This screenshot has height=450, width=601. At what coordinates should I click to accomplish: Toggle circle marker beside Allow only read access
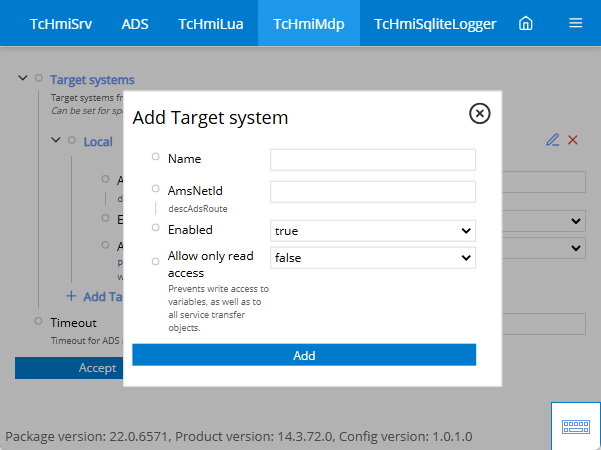click(x=155, y=261)
